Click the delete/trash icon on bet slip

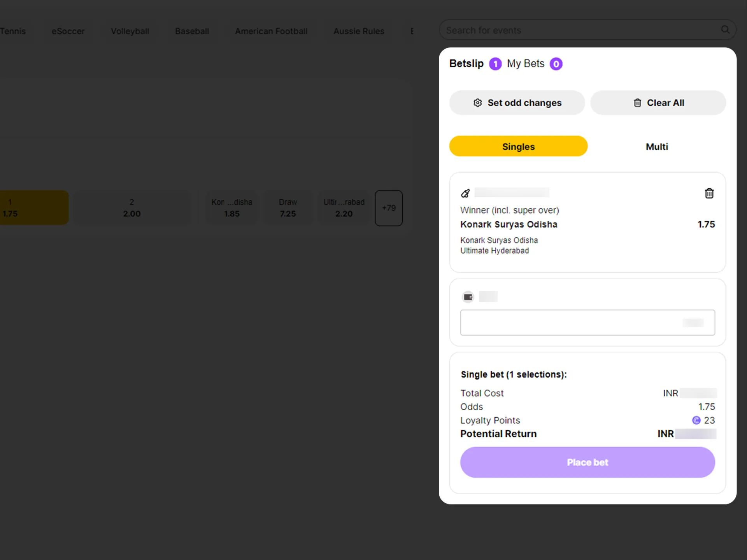tap(709, 193)
